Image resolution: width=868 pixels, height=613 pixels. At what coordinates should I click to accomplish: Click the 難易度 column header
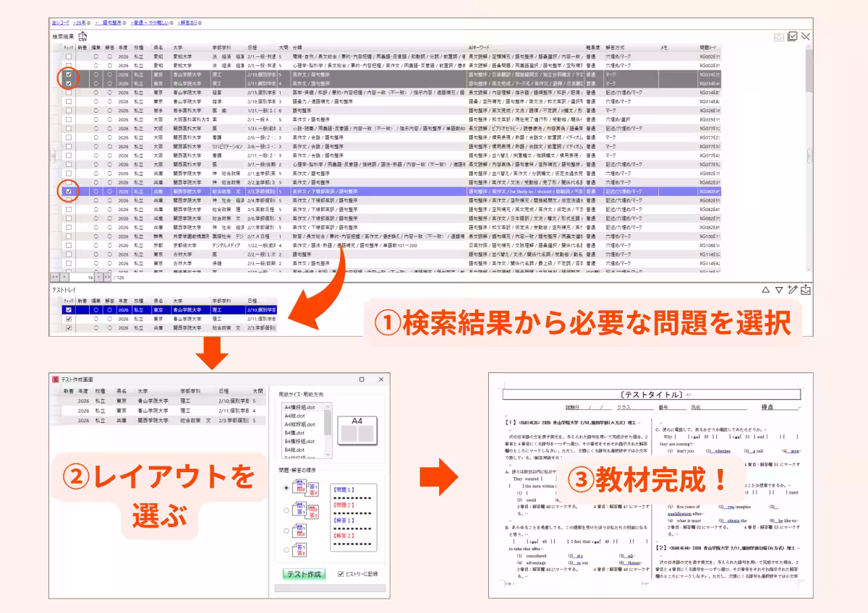pyautogui.click(x=594, y=47)
